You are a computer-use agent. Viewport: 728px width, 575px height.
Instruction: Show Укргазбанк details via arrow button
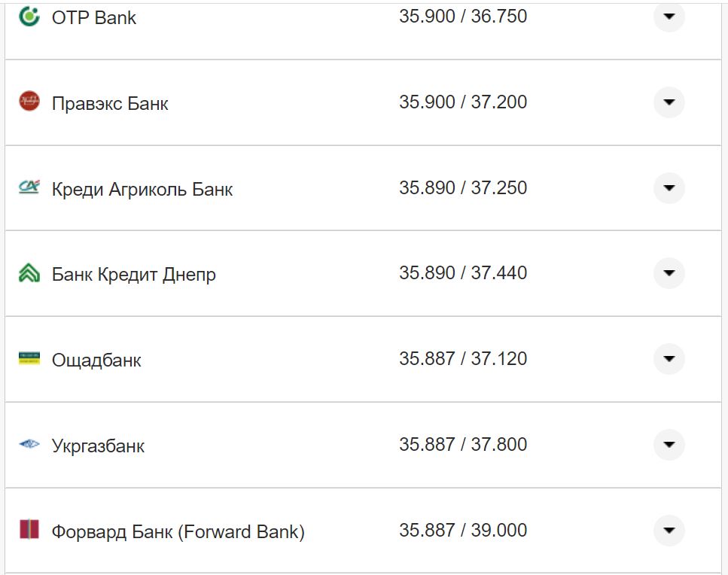(669, 445)
